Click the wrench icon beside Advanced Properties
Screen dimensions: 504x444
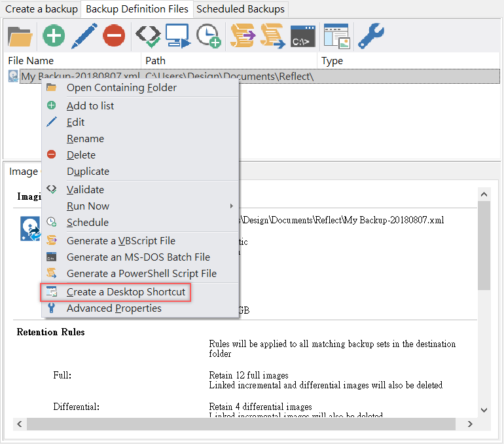(x=52, y=308)
